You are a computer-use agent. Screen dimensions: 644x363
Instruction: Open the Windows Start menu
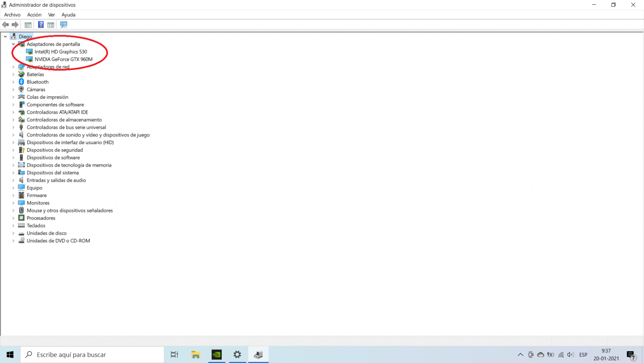click(x=10, y=355)
